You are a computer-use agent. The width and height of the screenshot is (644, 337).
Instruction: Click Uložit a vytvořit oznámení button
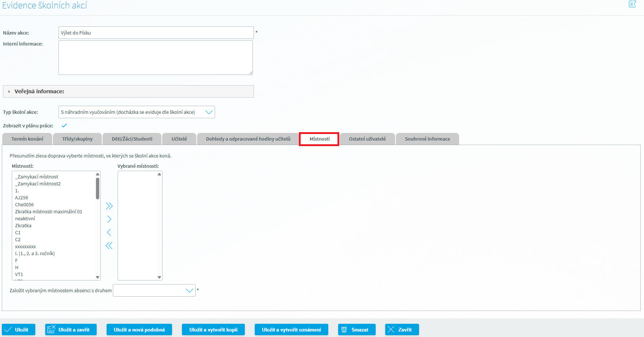[291, 330]
